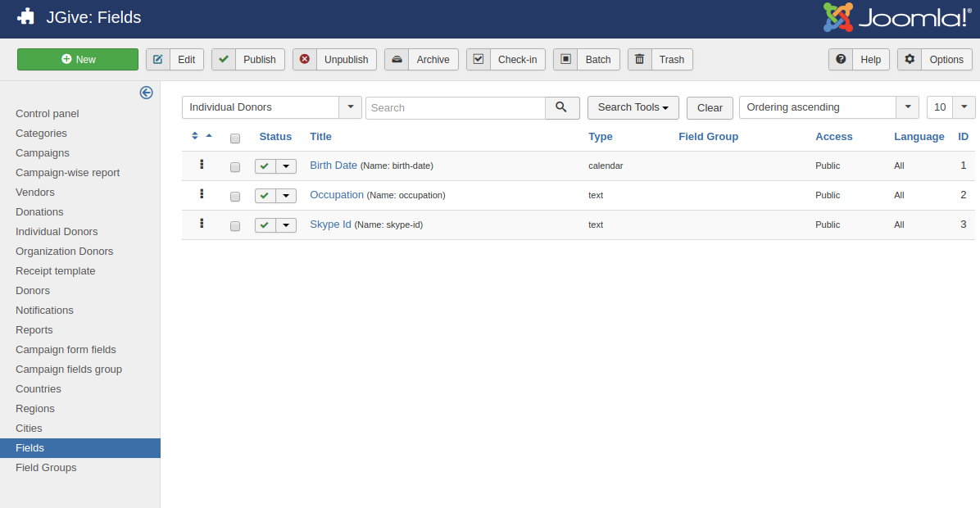Click into the Search text field
This screenshot has height=508, width=980.
(455, 107)
